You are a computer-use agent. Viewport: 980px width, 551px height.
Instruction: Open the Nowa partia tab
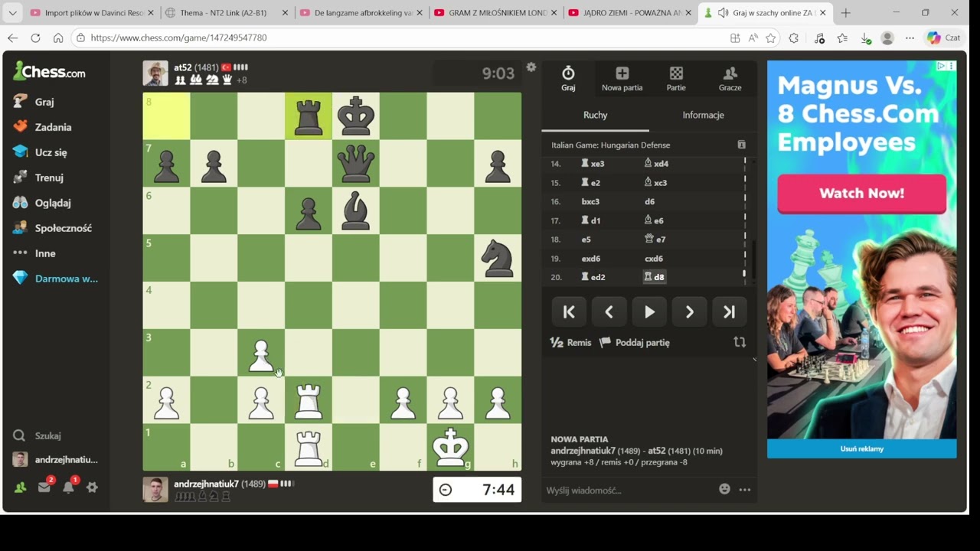point(622,78)
